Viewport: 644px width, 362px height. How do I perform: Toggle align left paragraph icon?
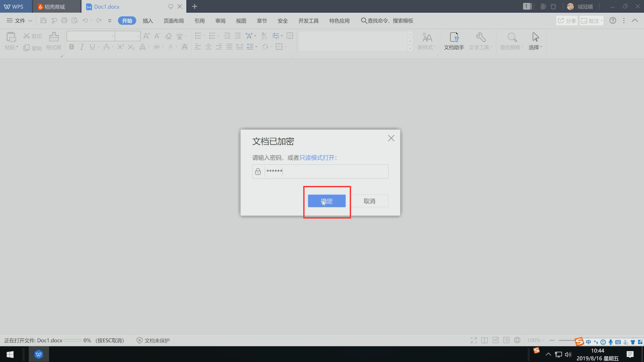198,47
